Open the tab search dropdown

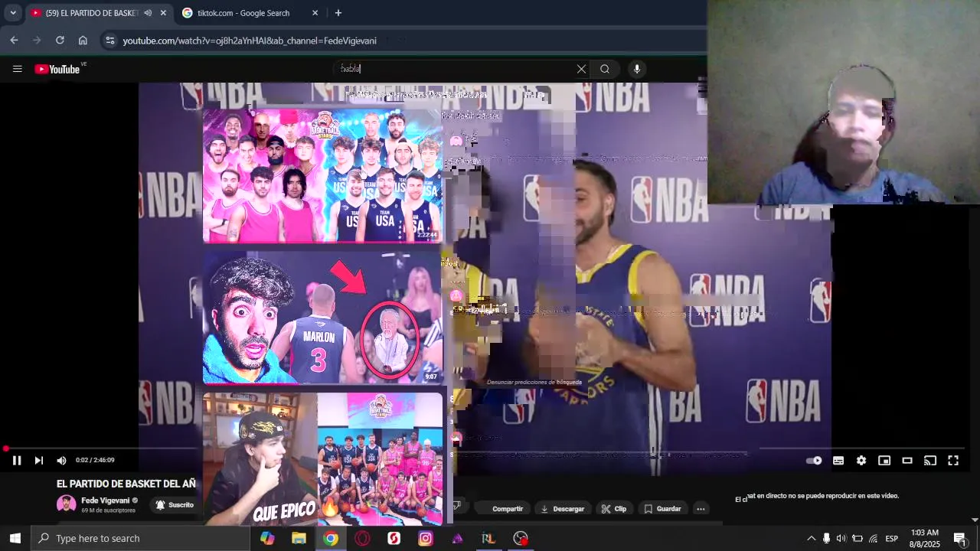point(13,13)
